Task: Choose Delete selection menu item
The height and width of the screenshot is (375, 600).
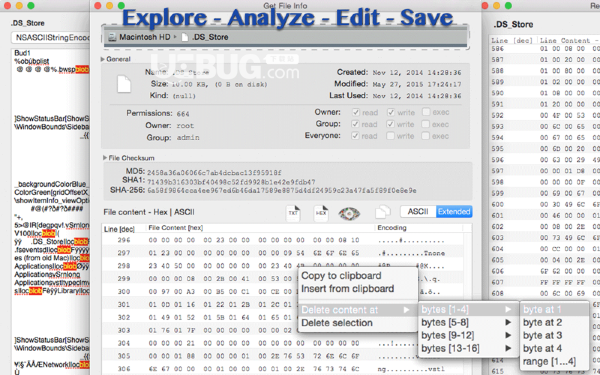Action: [x=337, y=323]
